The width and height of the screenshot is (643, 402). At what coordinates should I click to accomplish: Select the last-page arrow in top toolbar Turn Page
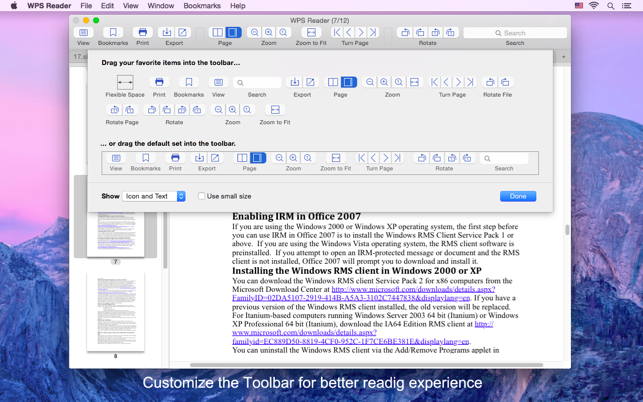point(373,32)
